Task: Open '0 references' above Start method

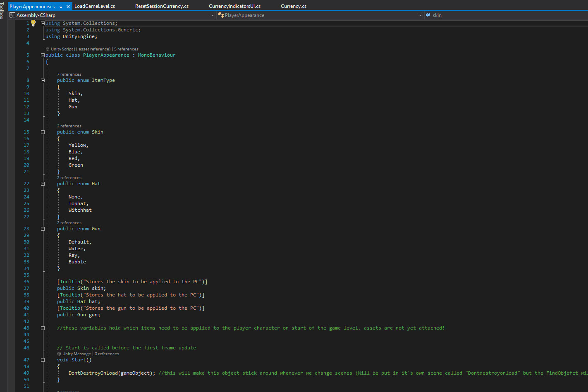Action: (x=107, y=354)
